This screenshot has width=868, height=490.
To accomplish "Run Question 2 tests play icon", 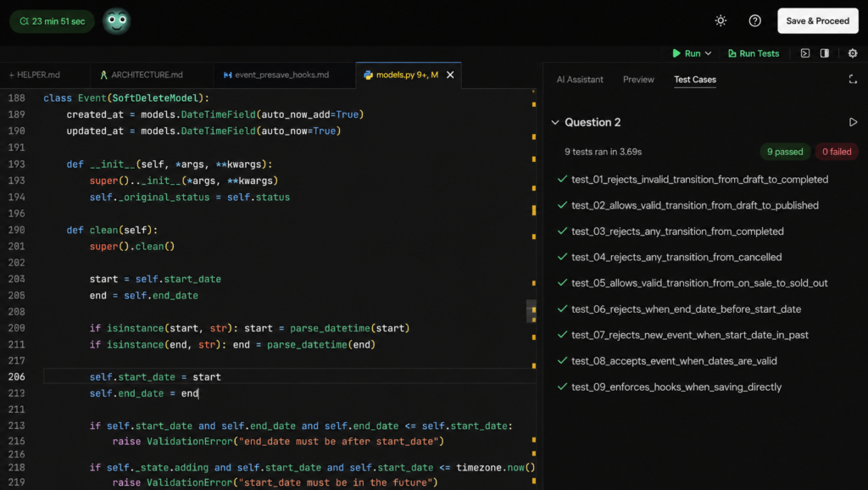I will pos(853,122).
